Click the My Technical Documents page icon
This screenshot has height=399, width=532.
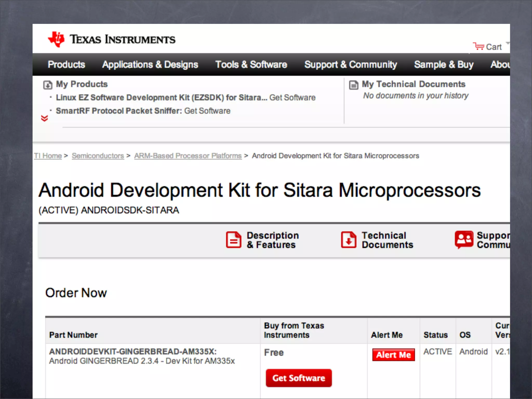[x=354, y=85]
